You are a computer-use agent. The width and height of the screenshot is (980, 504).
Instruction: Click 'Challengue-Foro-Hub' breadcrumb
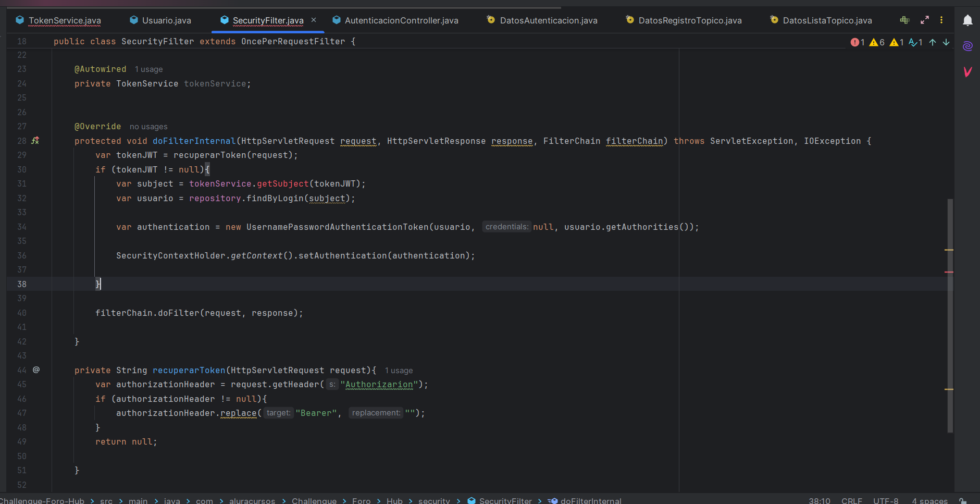42,500
